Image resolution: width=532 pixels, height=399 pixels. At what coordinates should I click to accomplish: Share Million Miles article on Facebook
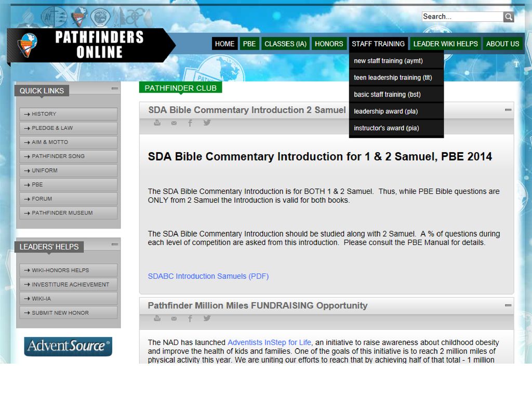point(190,318)
